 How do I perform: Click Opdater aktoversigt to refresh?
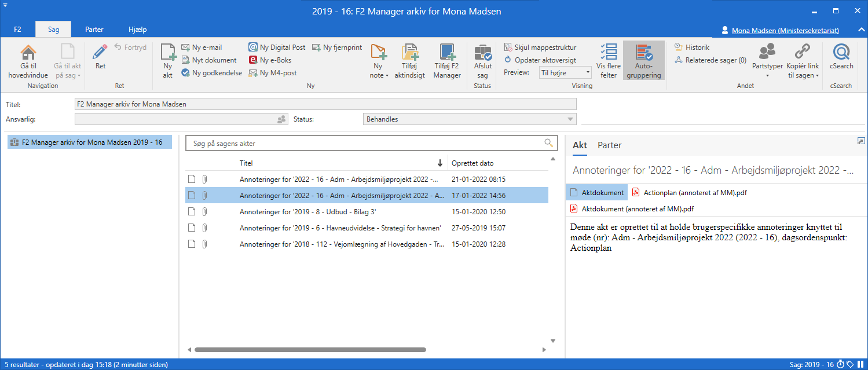click(540, 60)
